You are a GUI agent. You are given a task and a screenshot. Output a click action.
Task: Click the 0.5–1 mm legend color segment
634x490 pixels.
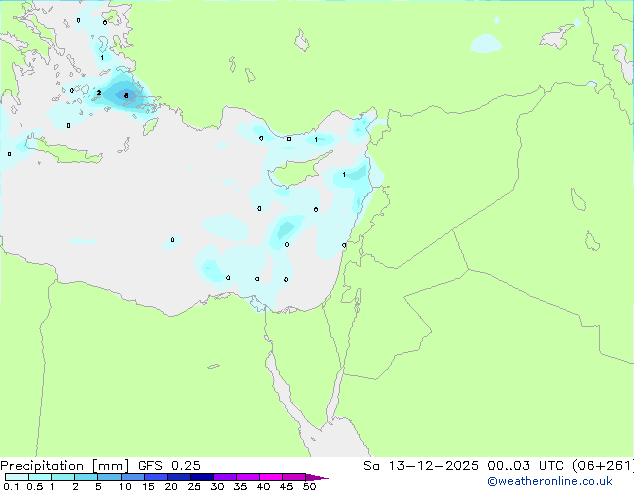[x=40, y=477]
